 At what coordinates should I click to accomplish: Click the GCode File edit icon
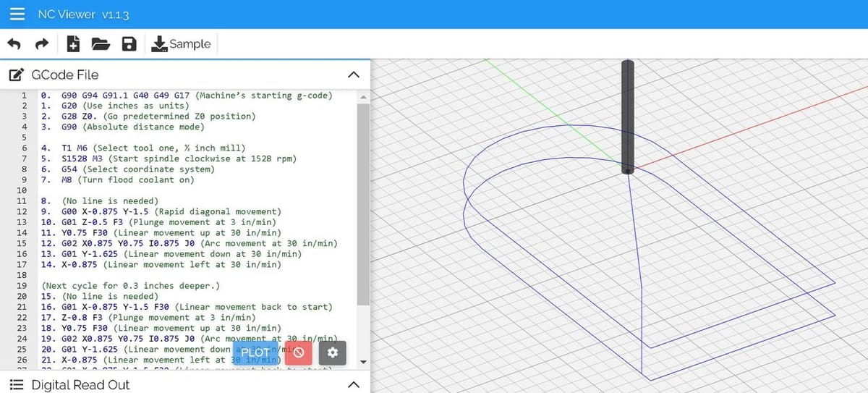tap(14, 75)
